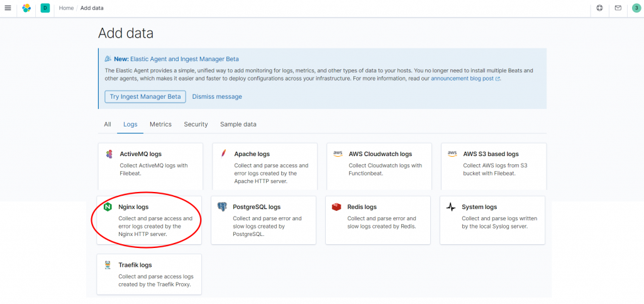The image size is (644, 304).
Task: Click the Elastic logo icon
Action: [26, 8]
